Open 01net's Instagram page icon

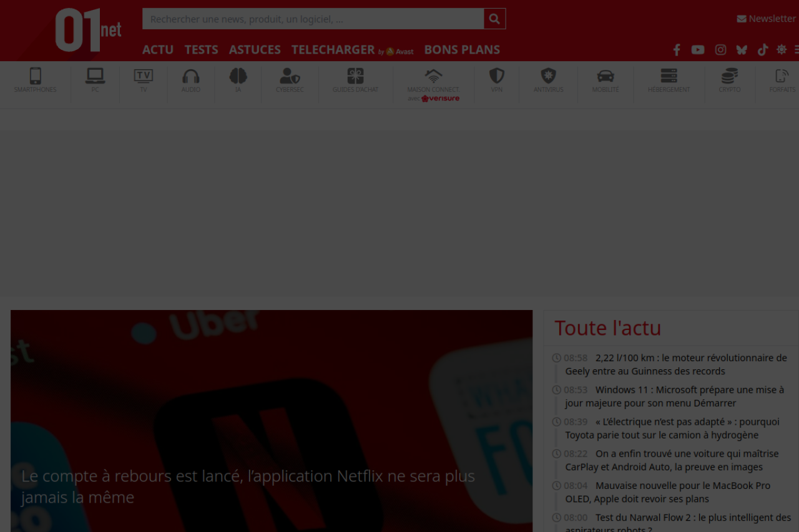(x=720, y=50)
